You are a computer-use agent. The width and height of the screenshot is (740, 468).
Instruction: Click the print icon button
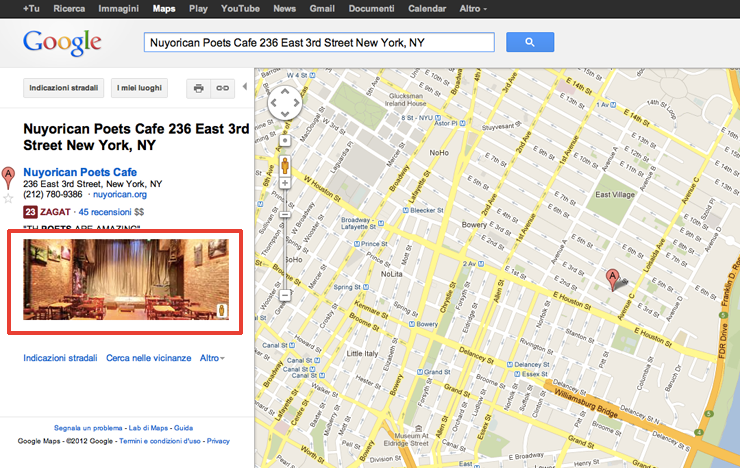[199, 88]
